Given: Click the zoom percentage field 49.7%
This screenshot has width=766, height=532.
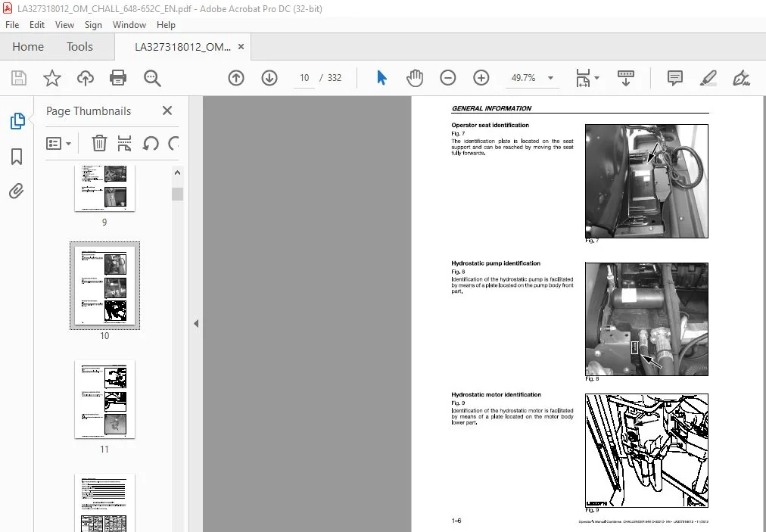Looking at the screenshot, I should [524, 78].
